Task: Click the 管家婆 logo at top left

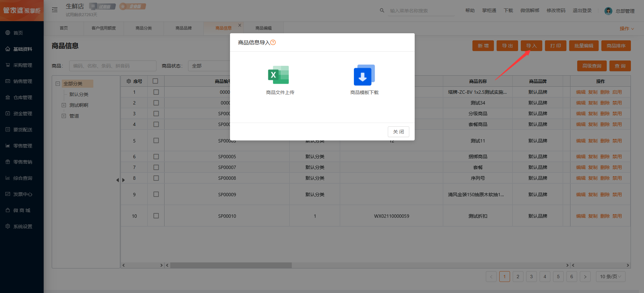Action: click(x=22, y=10)
